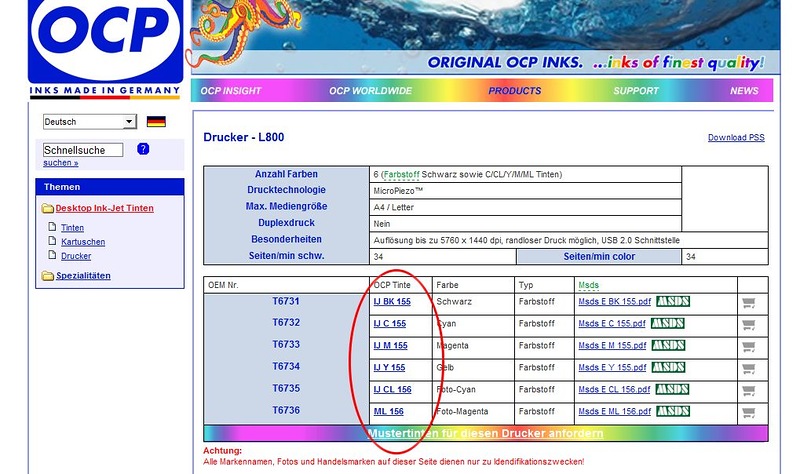This screenshot has width=800, height=474.
Task: Open Msds E BK 155.pdf
Action: (615, 302)
